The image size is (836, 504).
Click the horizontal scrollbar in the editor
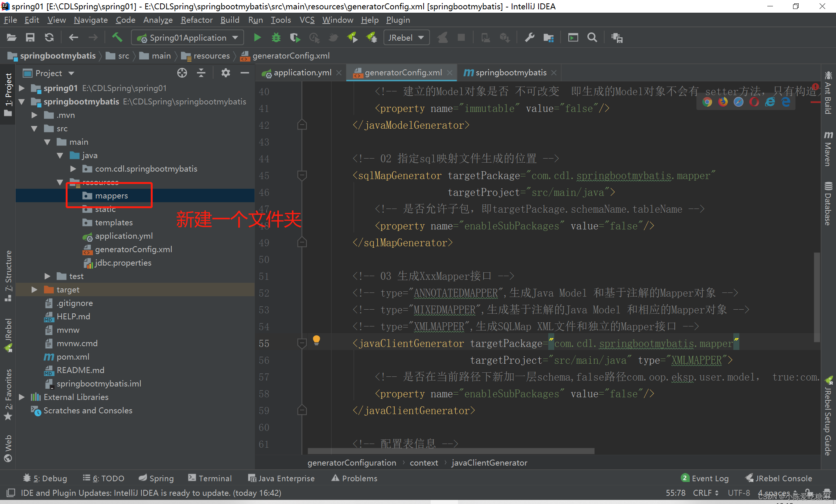[451, 451]
